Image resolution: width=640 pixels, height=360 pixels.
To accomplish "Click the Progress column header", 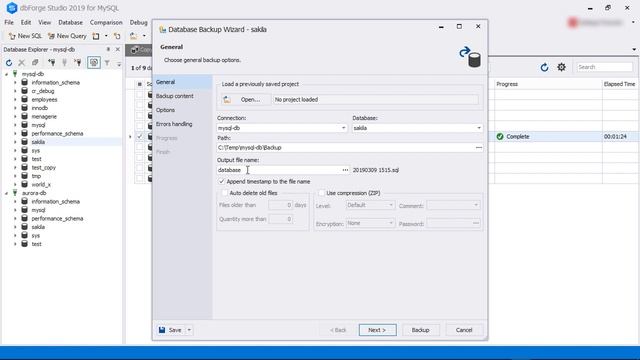I will tap(548, 84).
